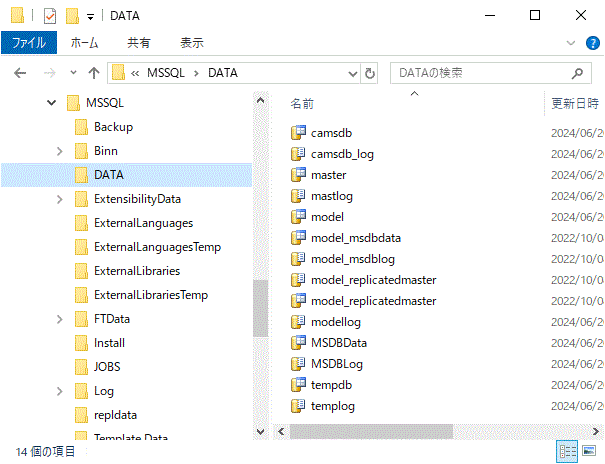Click the modellog file icon
The image size is (605, 464).
(x=298, y=322)
